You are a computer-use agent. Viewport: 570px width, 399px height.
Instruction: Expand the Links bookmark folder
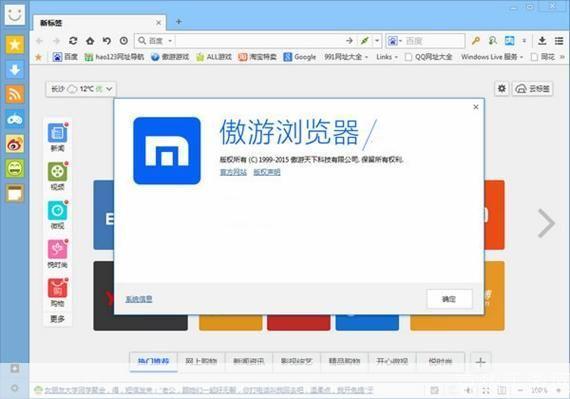coord(387,57)
